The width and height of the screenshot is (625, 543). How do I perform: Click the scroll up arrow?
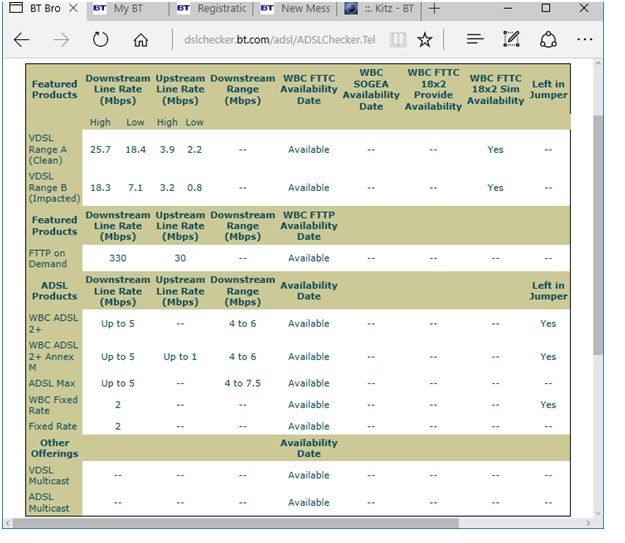pos(597,63)
